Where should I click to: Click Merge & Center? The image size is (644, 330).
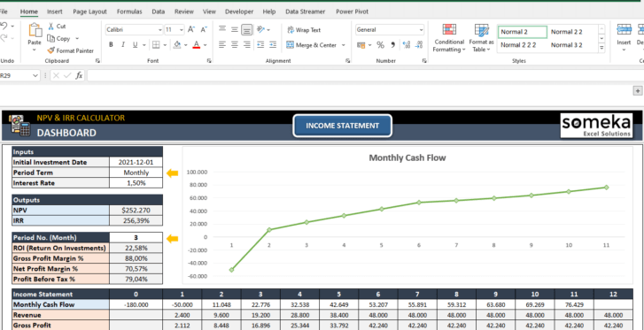point(311,45)
